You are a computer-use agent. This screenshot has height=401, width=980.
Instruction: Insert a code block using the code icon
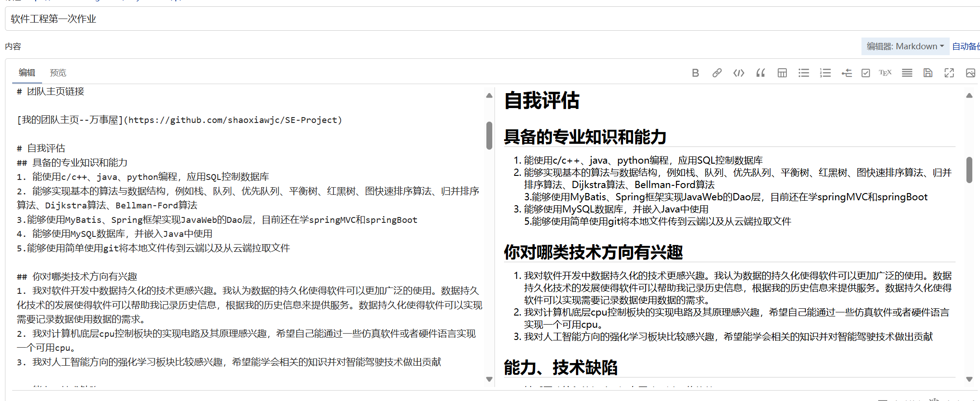(x=739, y=73)
